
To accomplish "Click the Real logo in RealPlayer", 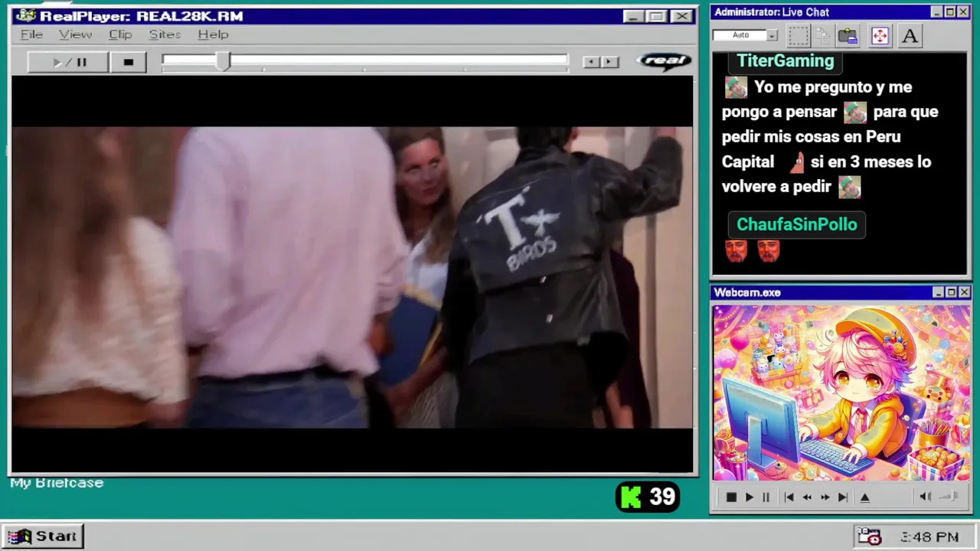I will pyautogui.click(x=664, y=61).
